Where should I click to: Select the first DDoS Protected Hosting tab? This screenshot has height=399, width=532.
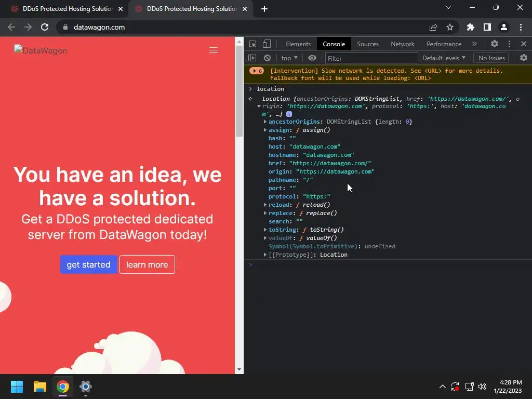64,9
